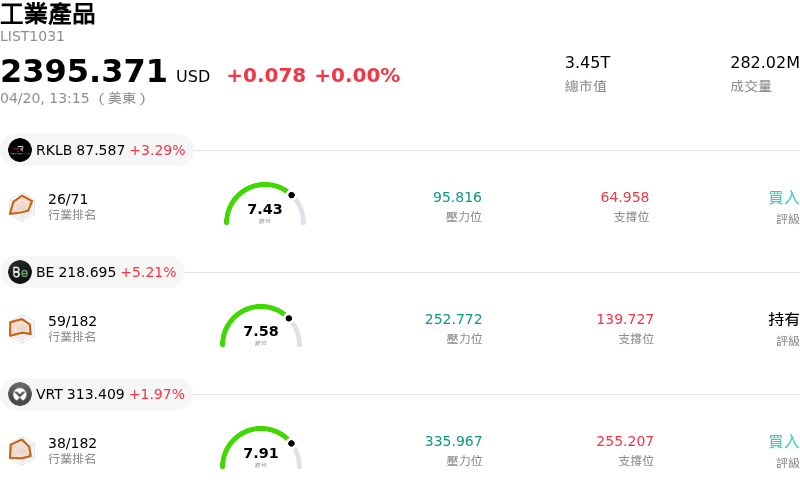Open the VRT 313.409 ticker row

110,394
